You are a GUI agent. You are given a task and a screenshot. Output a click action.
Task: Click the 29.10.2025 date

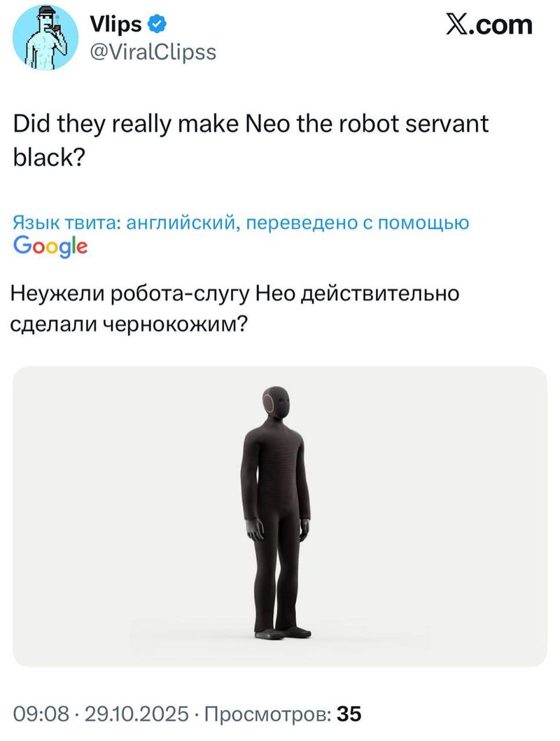tap(137, 714)
